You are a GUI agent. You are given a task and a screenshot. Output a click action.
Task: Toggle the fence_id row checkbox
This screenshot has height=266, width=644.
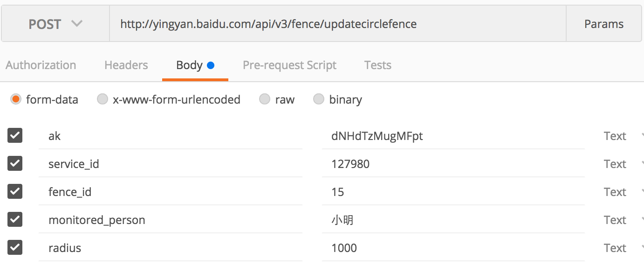point(15,192)
